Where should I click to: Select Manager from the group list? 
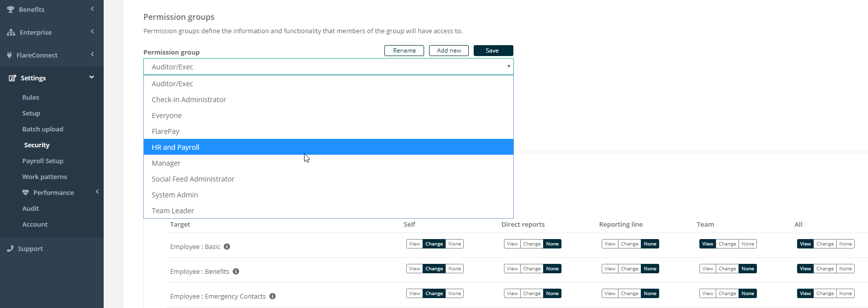(x=328, y=163)
